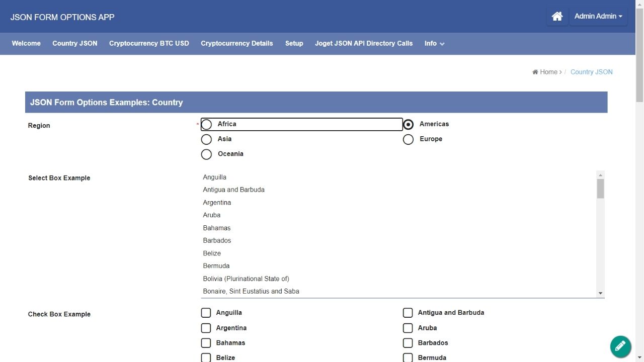
Task: Check the Belize checkbox
Action: (206, 357)
